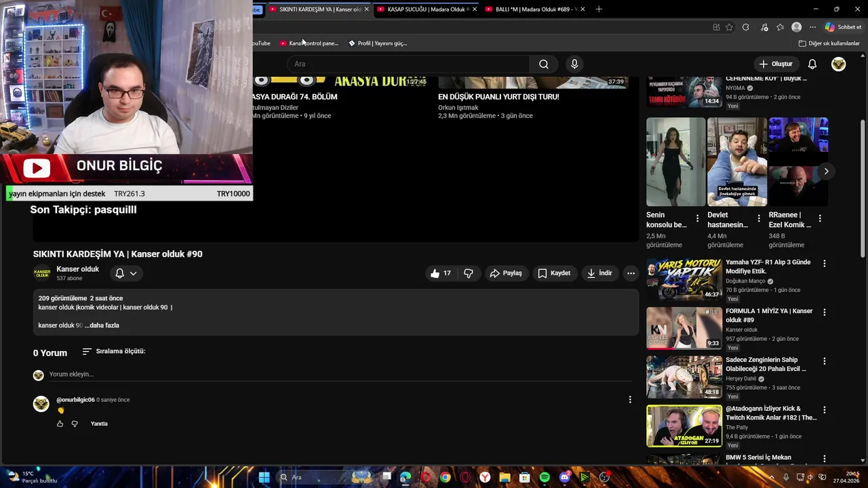Show next Shorts with the right arrow
This screenshot has width=868, height=488.
pos(826,171)
